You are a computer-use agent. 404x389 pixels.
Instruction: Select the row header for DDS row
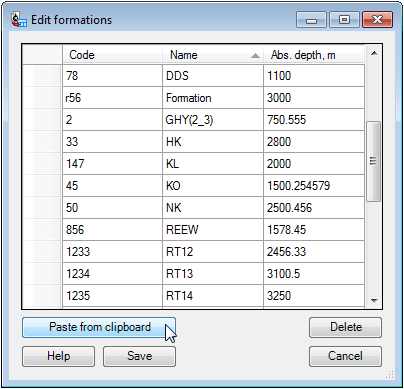(x=42, y=76)
